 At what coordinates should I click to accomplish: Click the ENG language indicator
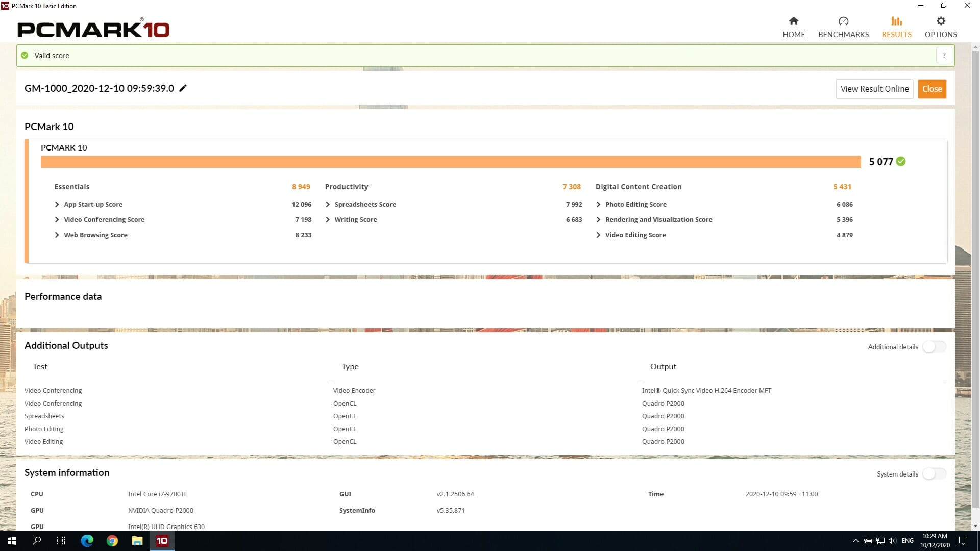[908, 541]
